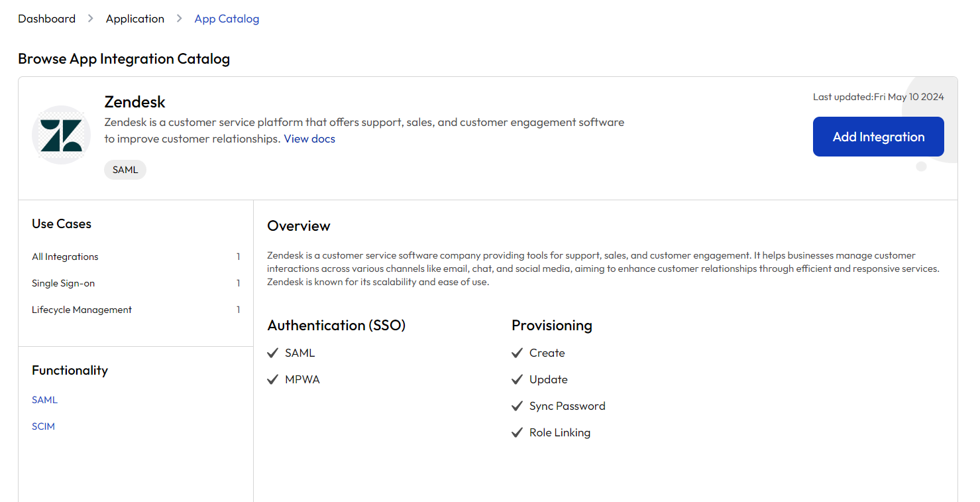The image size is (980, 502).
Task: Click the Zendesk title heading
Action: [135, 102]
